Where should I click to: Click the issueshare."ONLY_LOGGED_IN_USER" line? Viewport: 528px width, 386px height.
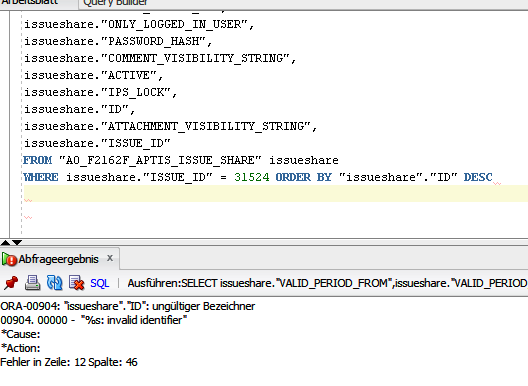pos(139,24)
